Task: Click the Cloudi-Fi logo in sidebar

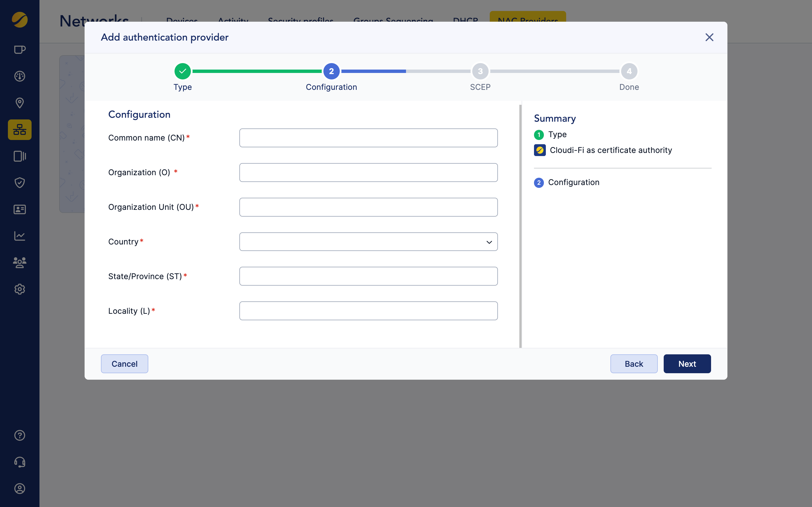Action: [x=19, y=19]
